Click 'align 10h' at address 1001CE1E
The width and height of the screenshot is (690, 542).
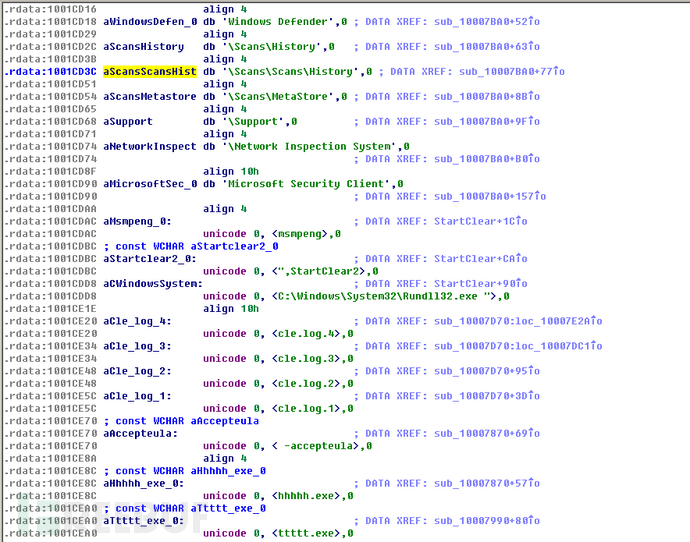231,309
